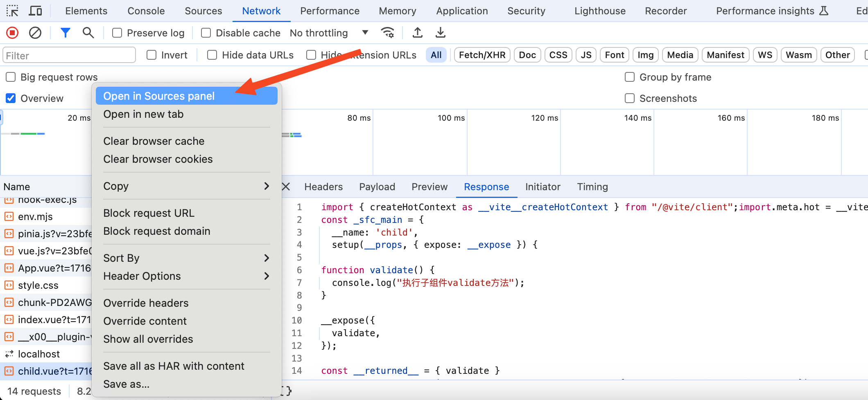Focus the Filter text field
The height and width of the screenshot is (400, 868).
click(x=69, y=55)
